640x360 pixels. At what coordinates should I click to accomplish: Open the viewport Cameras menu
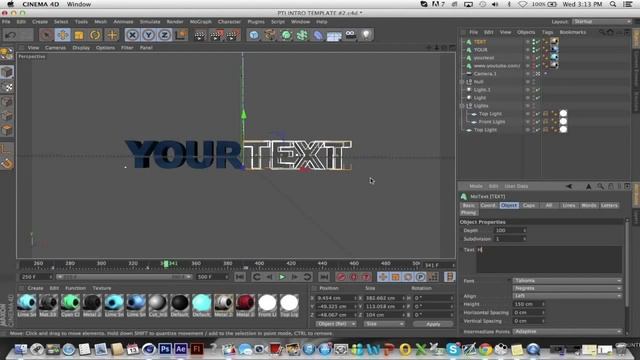pos(56,48)
